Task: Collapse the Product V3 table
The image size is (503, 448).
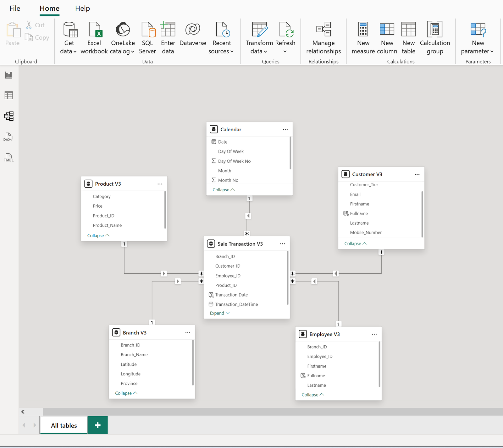Action: (x=98, y=236)
